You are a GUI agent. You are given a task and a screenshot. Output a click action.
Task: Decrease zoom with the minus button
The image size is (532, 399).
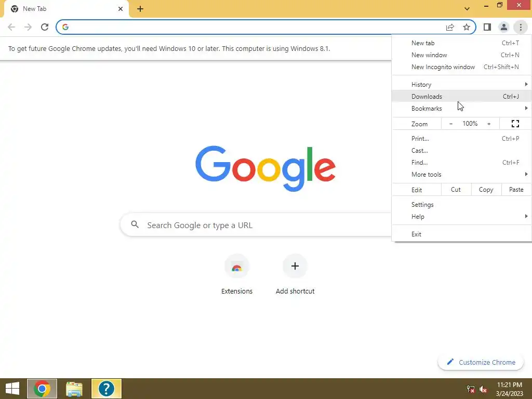coord(451,124)
